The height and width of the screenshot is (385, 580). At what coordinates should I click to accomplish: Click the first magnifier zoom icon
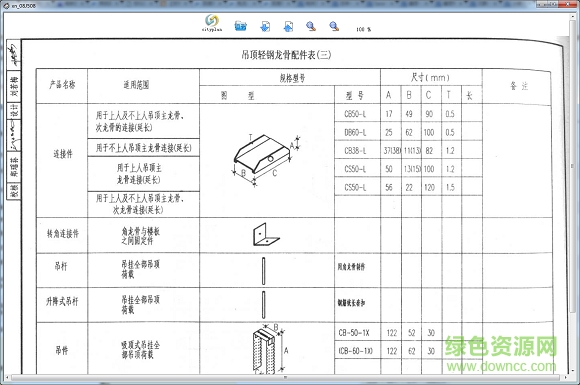pos(311,26)
